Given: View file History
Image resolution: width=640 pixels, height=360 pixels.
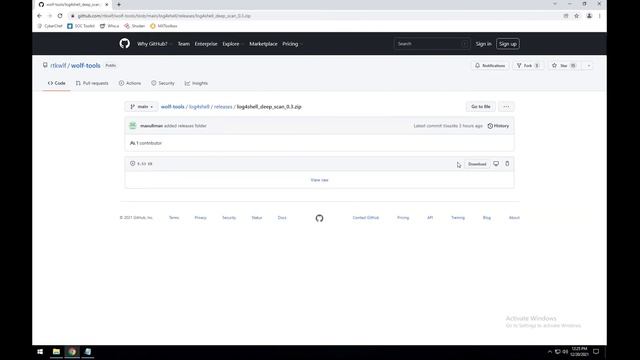Looking at the screenshot, I should coord(498,126).
